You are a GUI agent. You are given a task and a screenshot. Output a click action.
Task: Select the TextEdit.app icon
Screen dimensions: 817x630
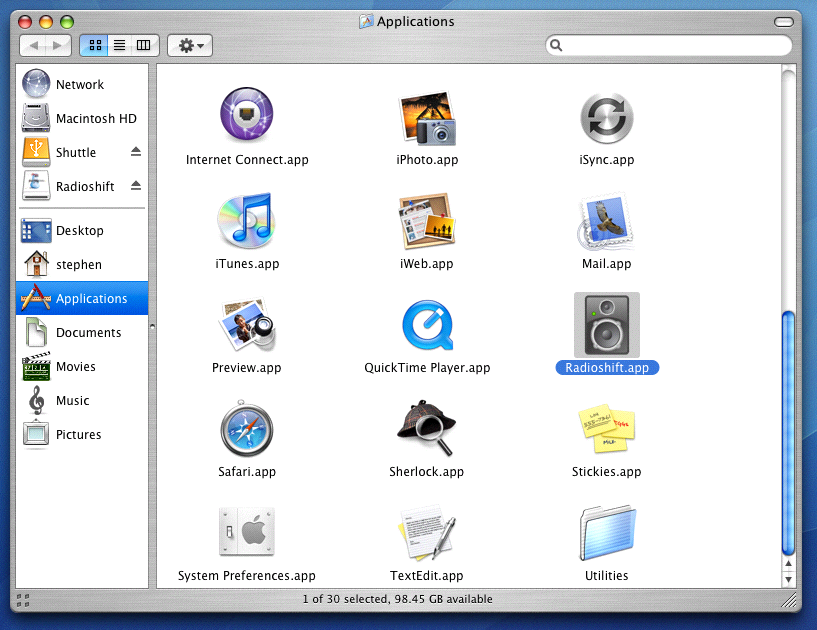click(x=427, y=533)
